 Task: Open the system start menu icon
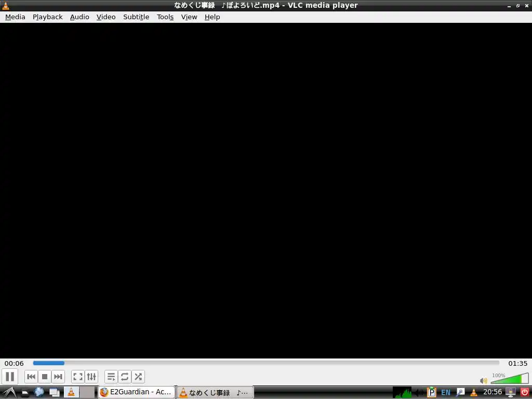coord(9,393)
